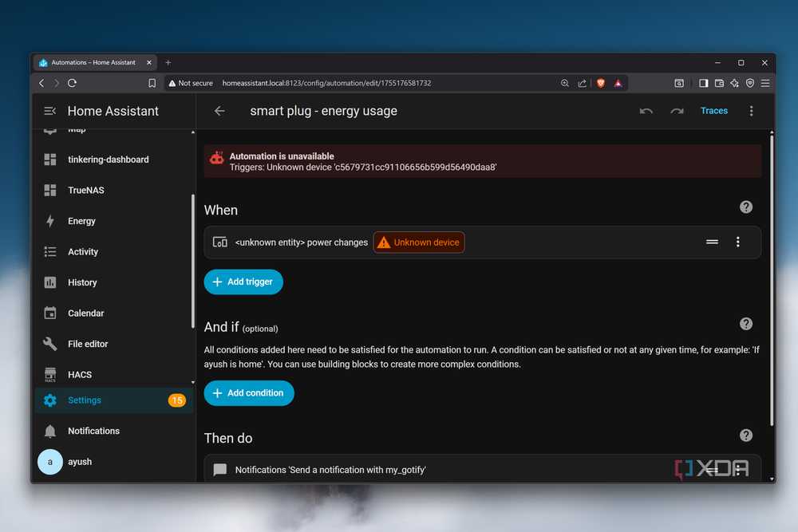Grab the trigger reorder handle
This screenshot has width=798, height=532.
712,242
